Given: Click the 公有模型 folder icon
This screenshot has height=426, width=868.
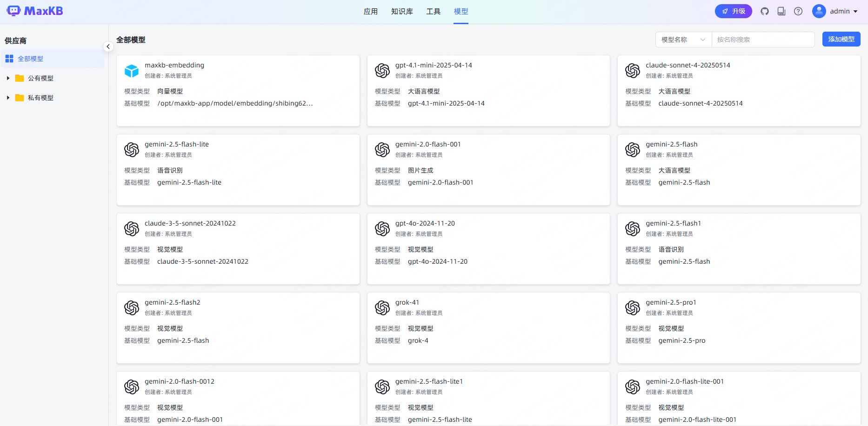Looking at the screenshot, I should point(20,78).
